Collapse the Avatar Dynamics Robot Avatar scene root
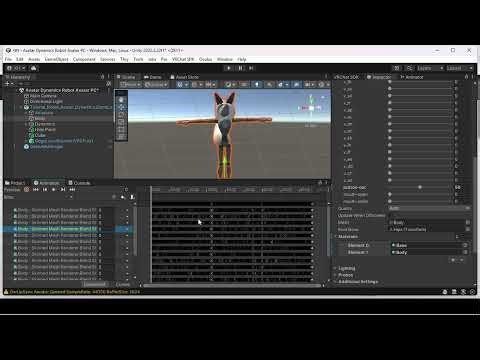 (17, 90)
